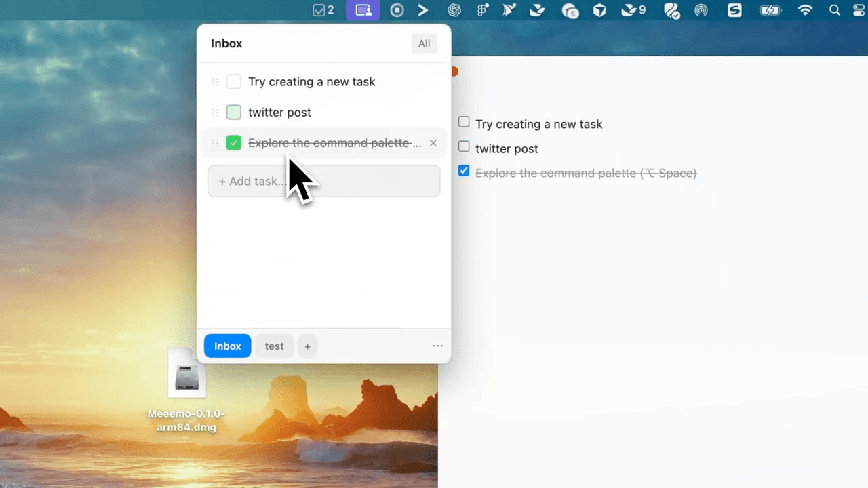Open the All filter in Inbox header

click(424, 43)
